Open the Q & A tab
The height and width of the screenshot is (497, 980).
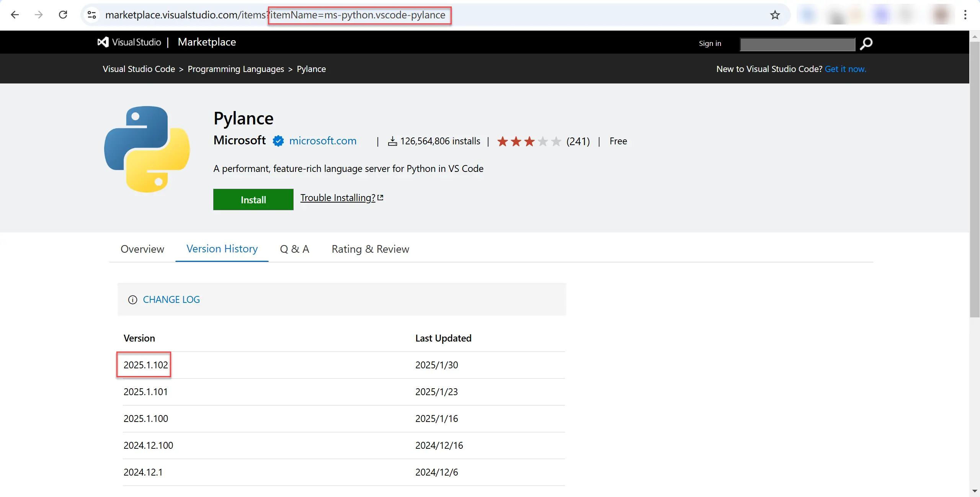(x=294, y=249)
